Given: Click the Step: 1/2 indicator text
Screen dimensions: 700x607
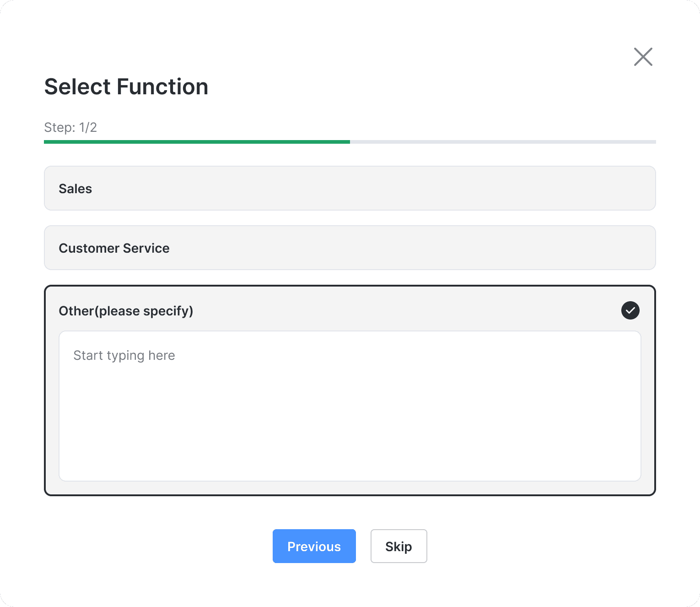Looking at the screenshot, I should tap(70, 127).
